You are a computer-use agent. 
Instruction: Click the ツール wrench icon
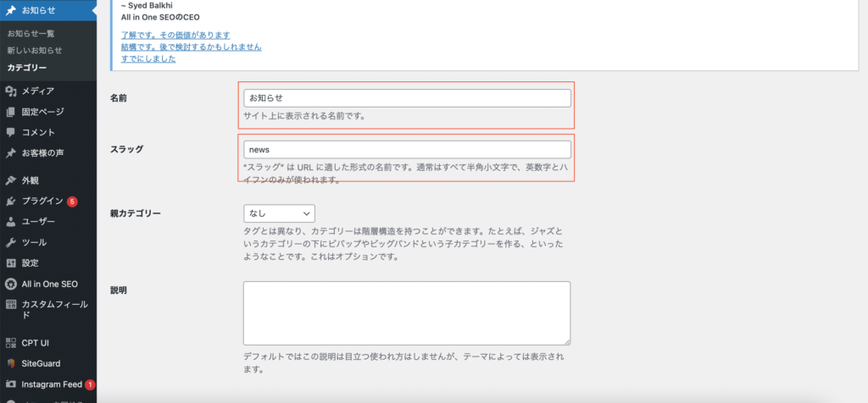click(10, 242)
